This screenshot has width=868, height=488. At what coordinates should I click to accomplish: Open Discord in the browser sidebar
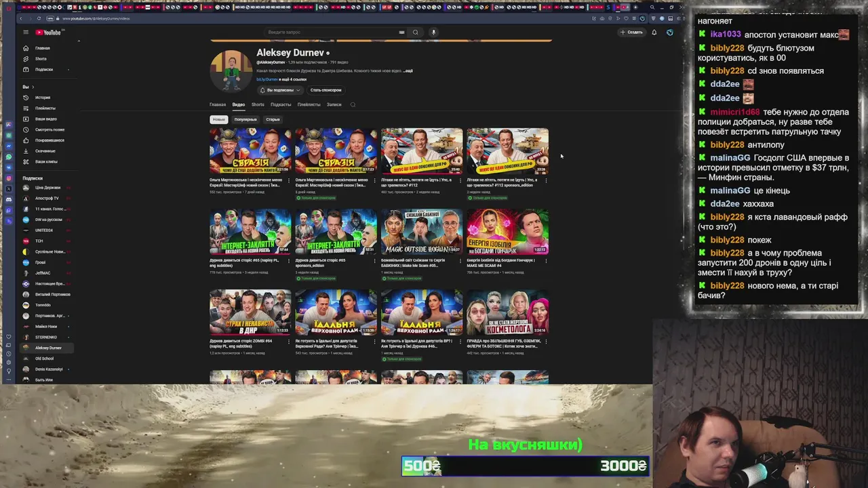tap(9, 200)
